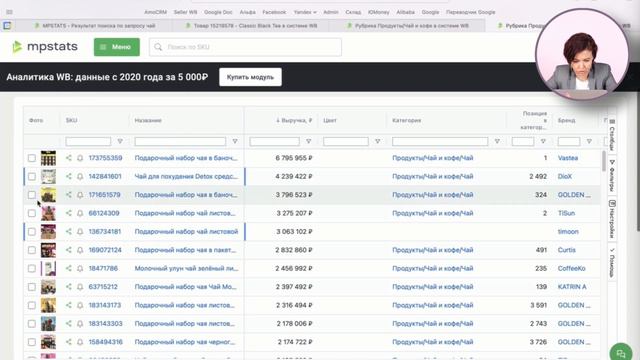Click the table vertical scrollbar
This screenshot has width=640, height=360.
coord(604,161)
